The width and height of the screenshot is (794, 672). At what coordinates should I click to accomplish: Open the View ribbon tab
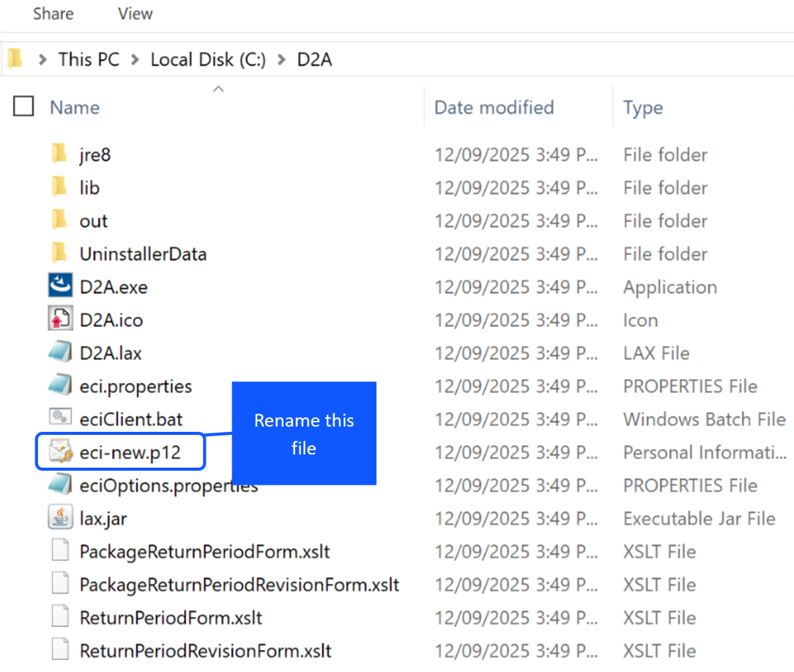pos(134,13)
